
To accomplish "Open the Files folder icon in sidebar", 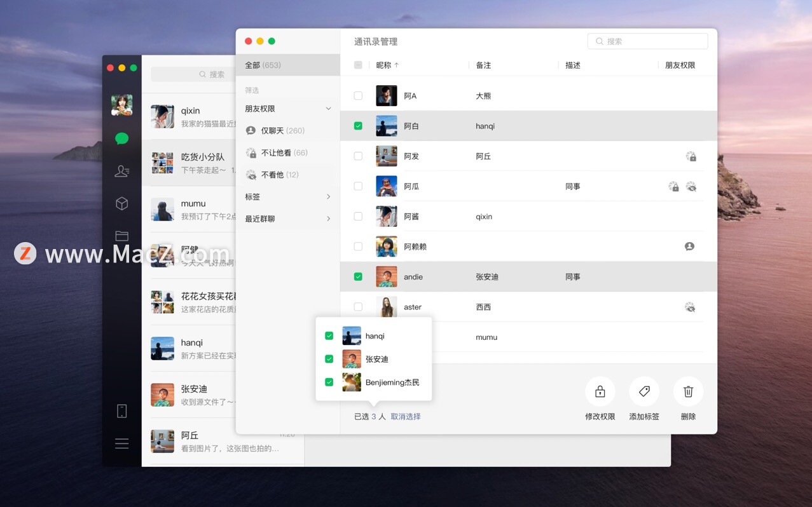I will tap(122, 236).
